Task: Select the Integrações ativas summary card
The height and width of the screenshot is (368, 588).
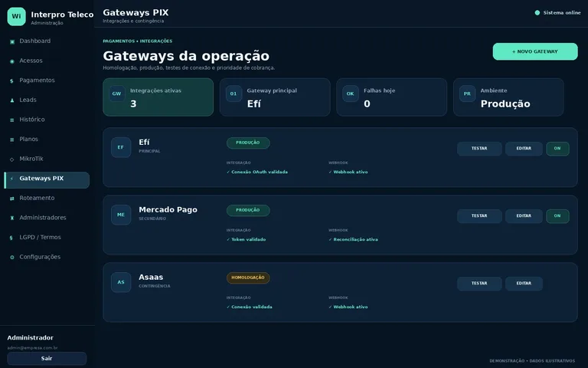Action: [x=158, y=97]
